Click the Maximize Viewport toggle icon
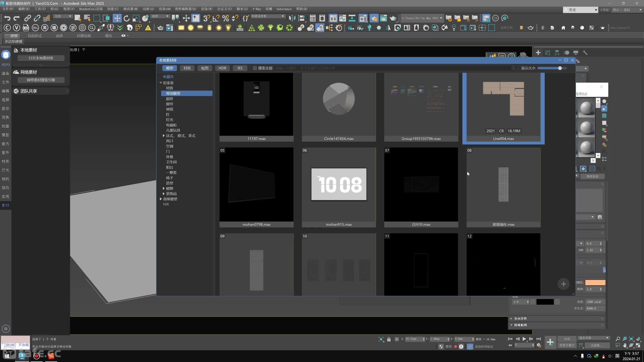Screen dimensions: 644x362 [x=638, y=345]
